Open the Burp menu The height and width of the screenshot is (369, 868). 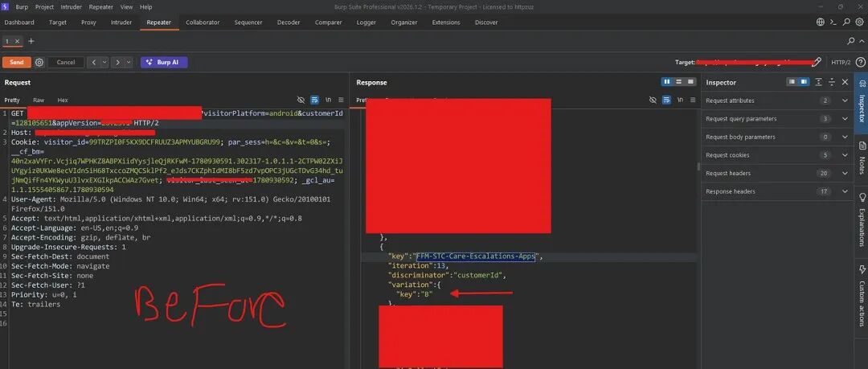coord(22,7)
